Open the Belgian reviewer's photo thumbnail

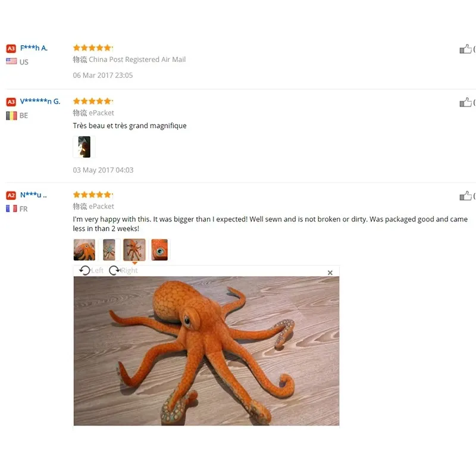[84, 147]
